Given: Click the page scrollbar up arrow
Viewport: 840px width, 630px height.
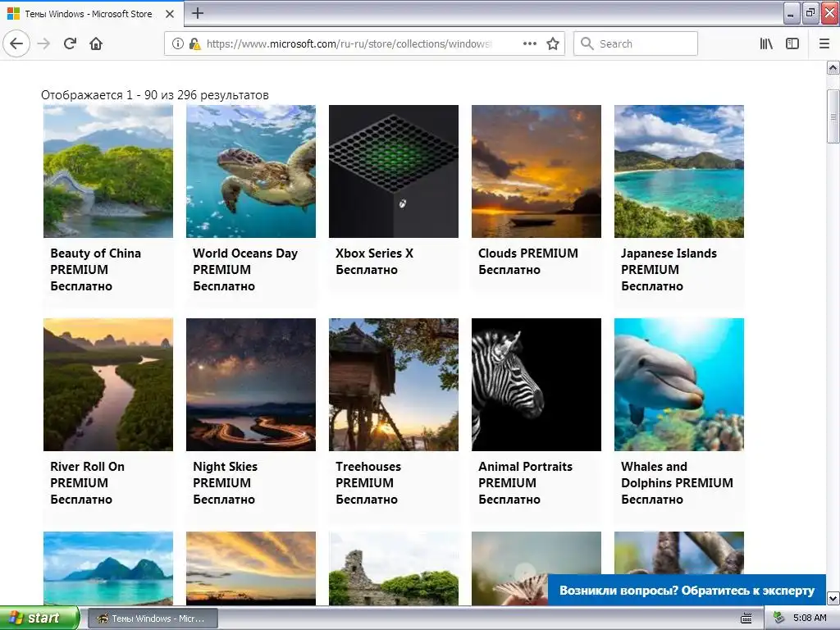Looking at the screenshot, I should click(x=833, y=68).
